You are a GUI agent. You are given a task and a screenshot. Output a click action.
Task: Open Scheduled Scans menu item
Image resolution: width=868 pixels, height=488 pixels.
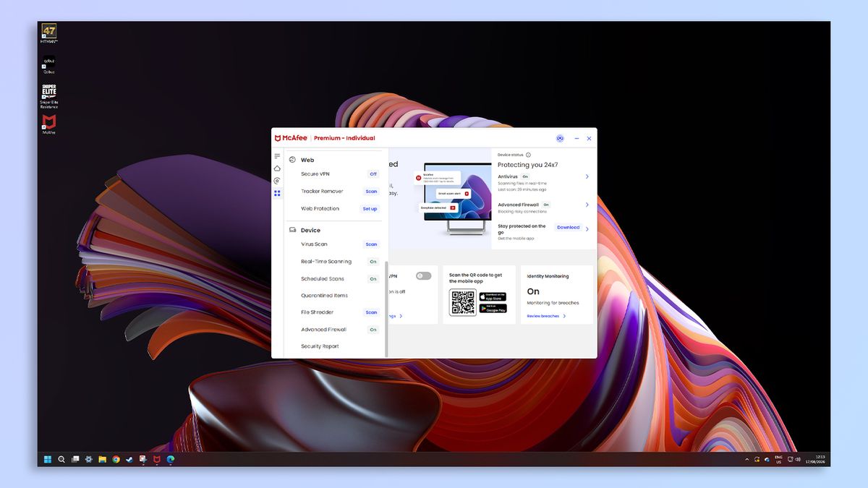(323, 279)
